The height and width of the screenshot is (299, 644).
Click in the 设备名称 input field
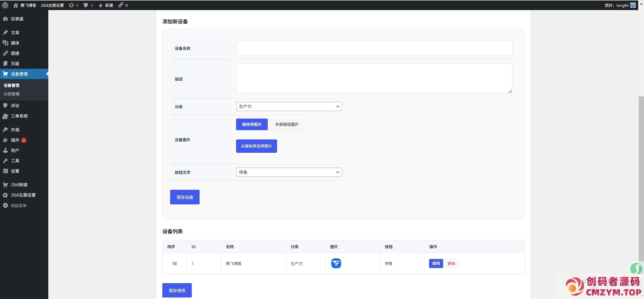tap(374, 48)
